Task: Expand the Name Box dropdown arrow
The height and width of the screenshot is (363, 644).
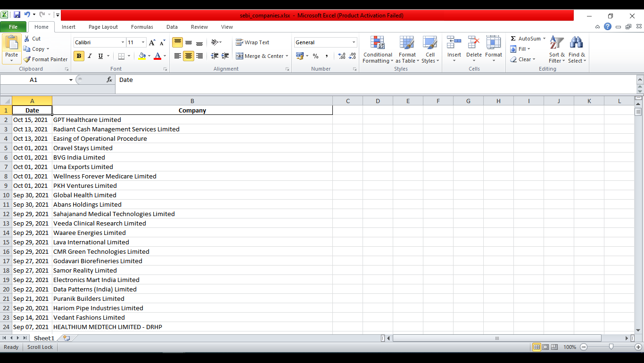Action: tap(71, 80)
